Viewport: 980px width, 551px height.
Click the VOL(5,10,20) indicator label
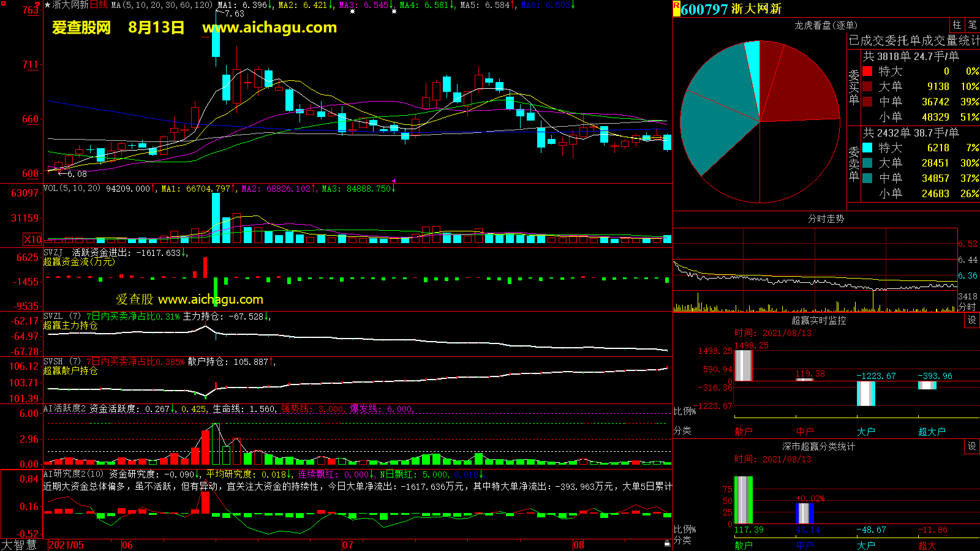tap(72, 189)
